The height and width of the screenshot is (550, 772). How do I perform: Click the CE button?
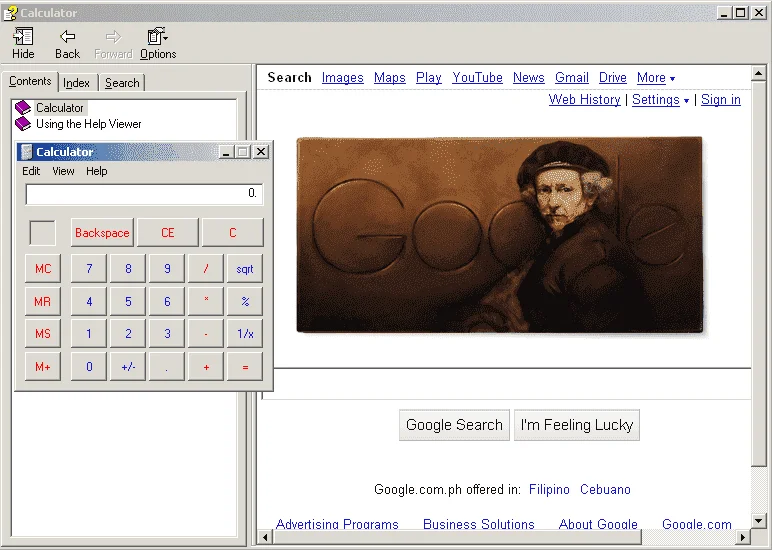click(x=168, y=232)
